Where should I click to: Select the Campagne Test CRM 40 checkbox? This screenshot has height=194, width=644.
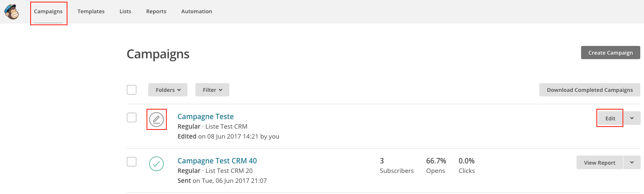(x=132, y=162)
